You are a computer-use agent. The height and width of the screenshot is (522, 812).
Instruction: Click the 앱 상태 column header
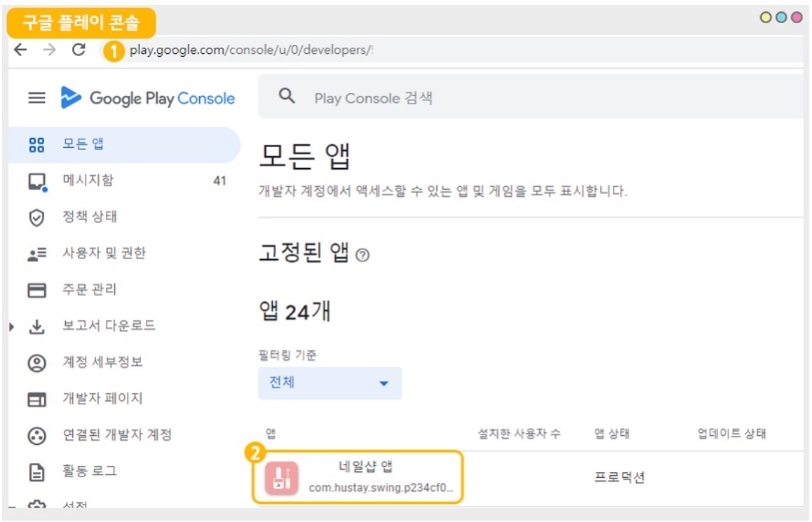[611, 434]
